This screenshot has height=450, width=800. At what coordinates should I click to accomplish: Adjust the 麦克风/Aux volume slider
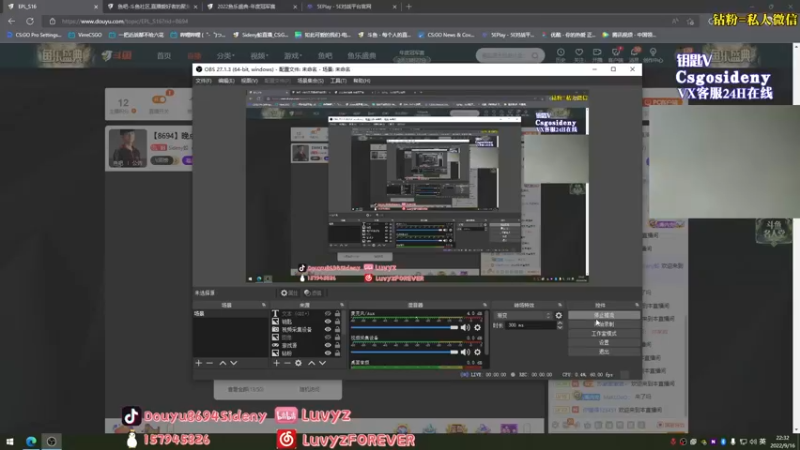point(405,328)
